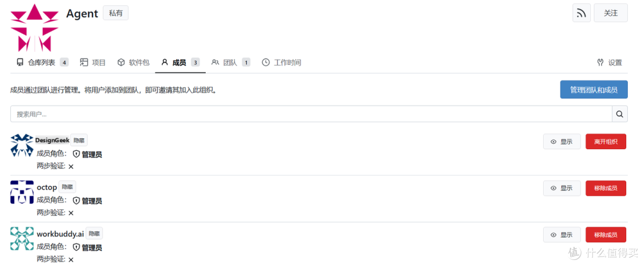Open the DesignGeek profile link
Viewport: 644px width, 266px height.
[x=52, y=140]
